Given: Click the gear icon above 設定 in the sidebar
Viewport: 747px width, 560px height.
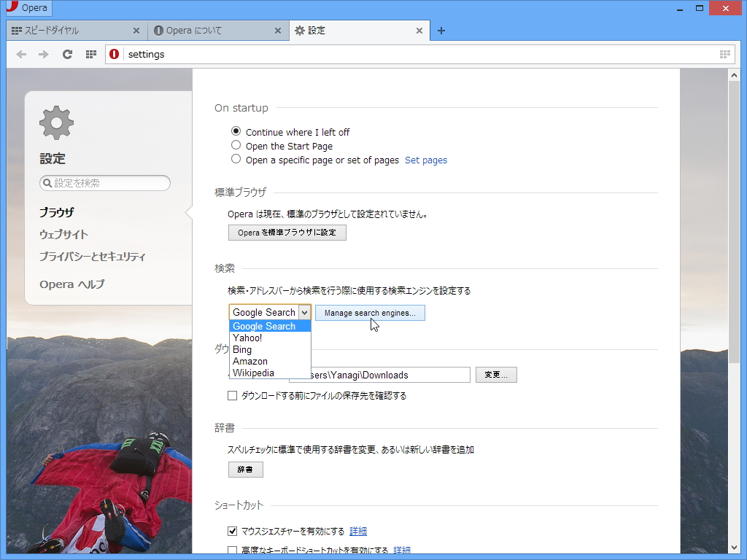Looking at the screenshot, I should coord(55,122).
